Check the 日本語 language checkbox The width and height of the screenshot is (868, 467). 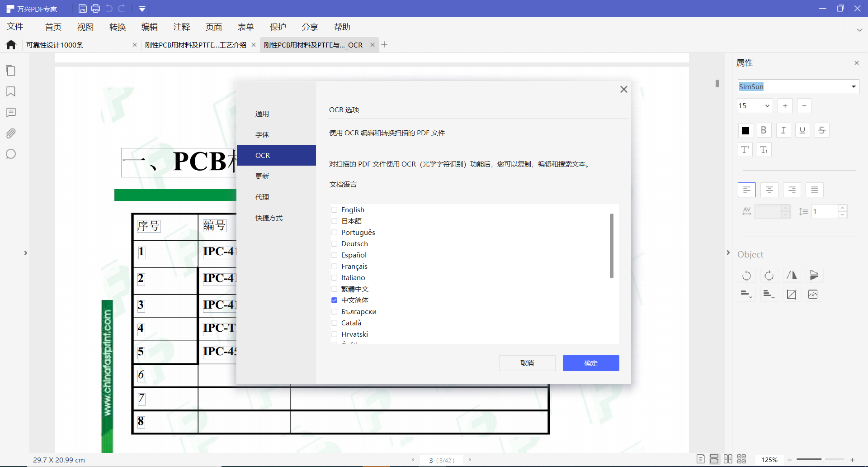[335, 221]
